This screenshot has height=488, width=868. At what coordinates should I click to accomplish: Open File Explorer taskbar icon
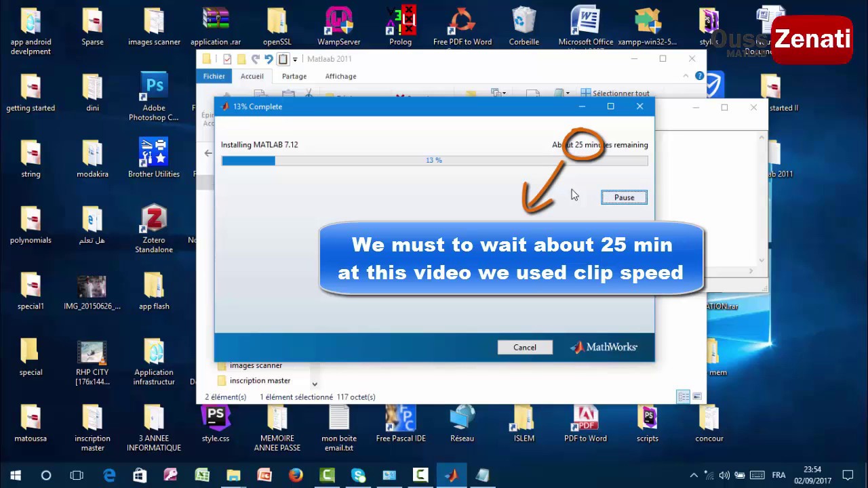tap(233, 475)
